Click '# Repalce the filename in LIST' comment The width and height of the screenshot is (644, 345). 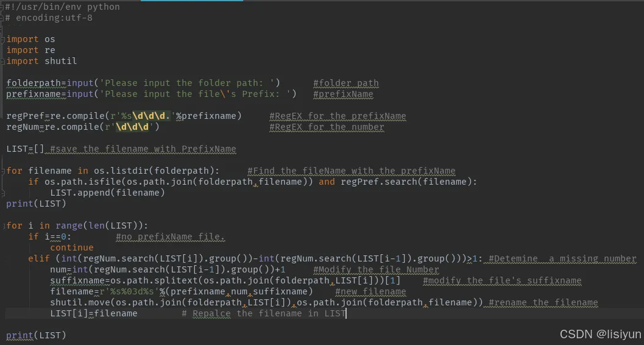[x=264, y=313]
